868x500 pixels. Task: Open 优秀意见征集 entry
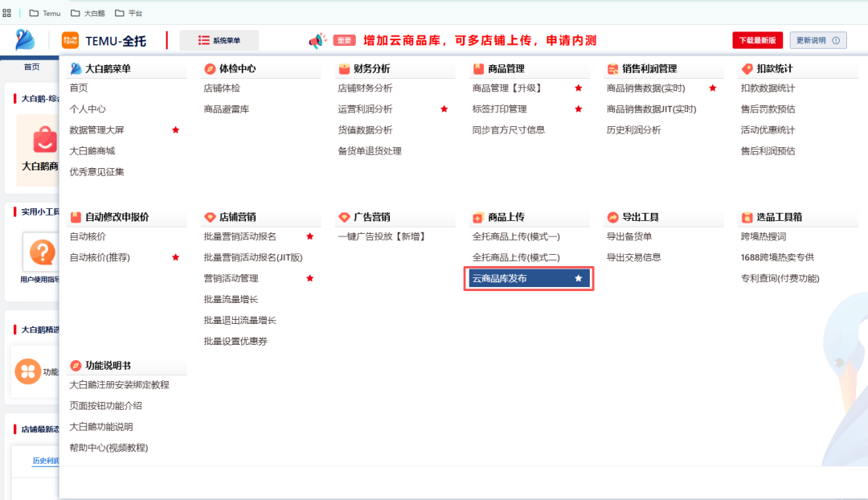click(x=96, y=172)
